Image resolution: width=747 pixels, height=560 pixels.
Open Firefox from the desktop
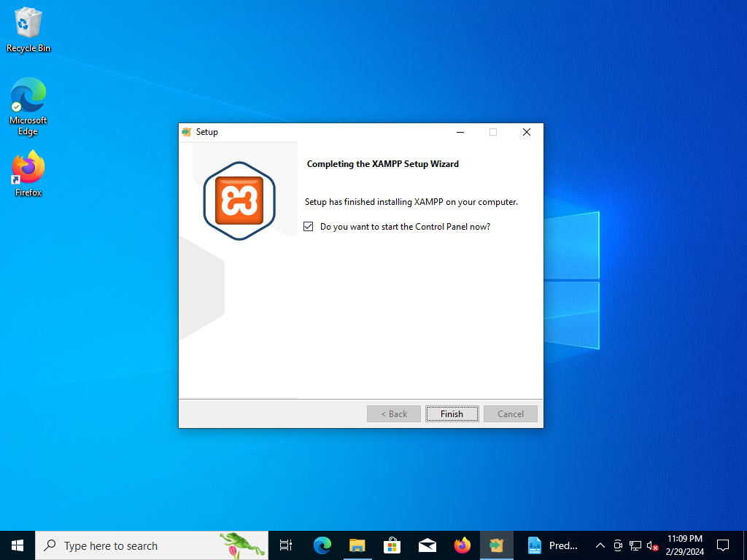[27, 168]
